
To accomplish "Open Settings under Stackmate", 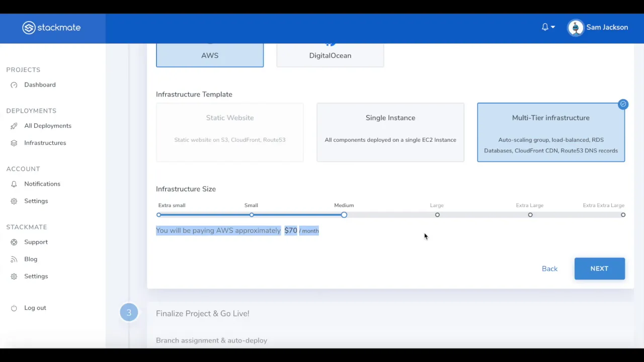I will coord(36,276).
